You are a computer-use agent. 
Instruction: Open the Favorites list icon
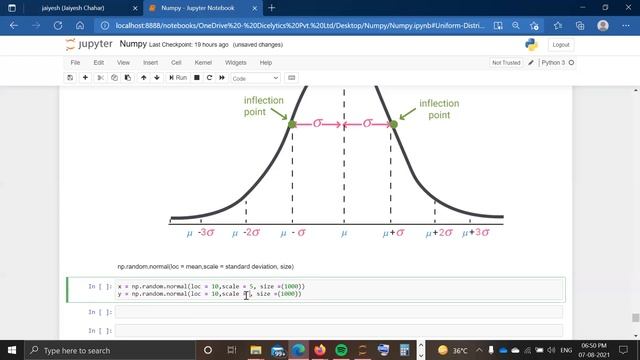click(x=558, y=25)
